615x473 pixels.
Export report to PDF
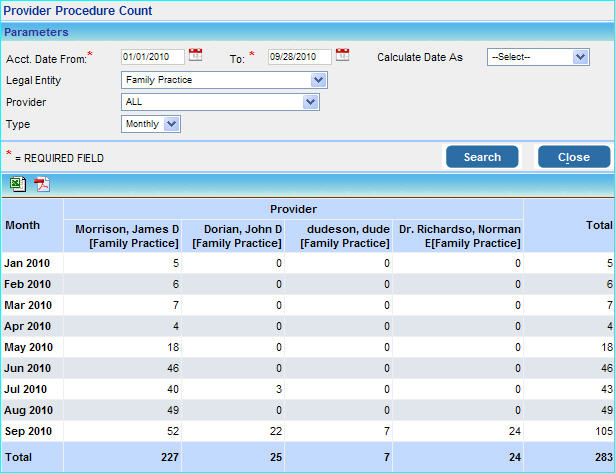pyautogui.click(x=41, y=183)
